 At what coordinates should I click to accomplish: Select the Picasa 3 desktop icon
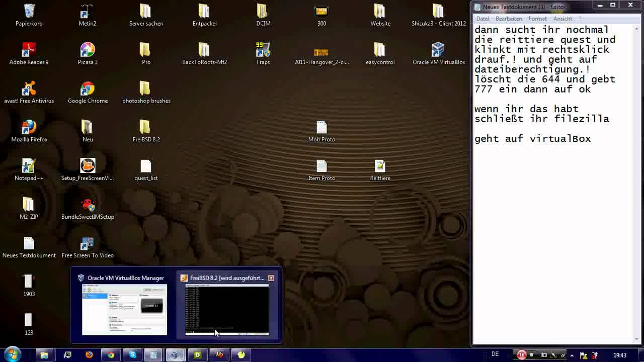(x=88, y=53)
